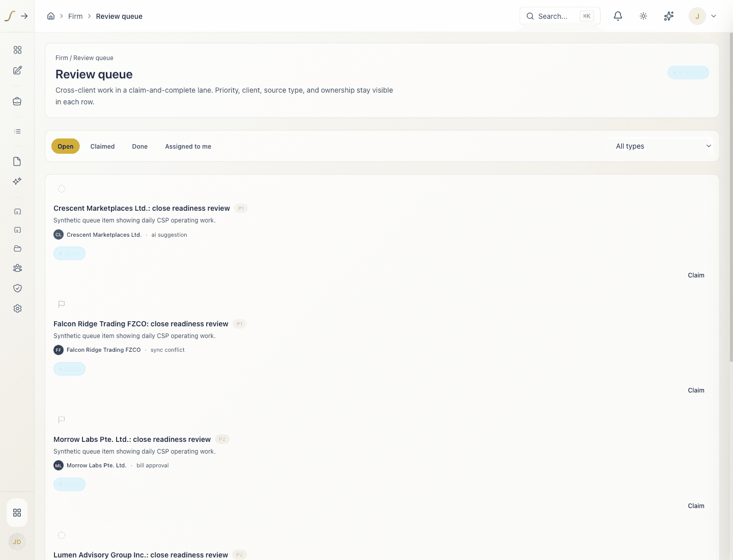Switch to the Claimed tab
This screenshot has width=733, height=560.
pyautogui.click(x=102, y=146)
